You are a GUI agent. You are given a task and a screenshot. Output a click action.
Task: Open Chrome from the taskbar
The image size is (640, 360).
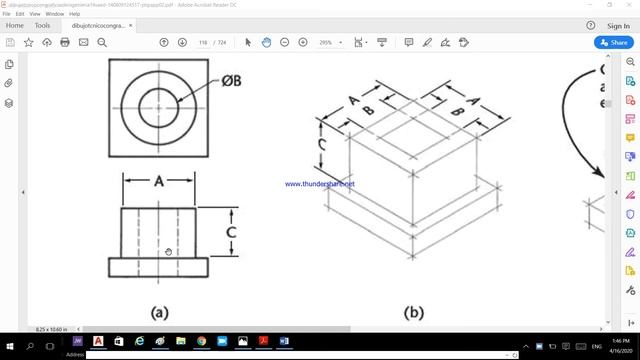(201, 341)
